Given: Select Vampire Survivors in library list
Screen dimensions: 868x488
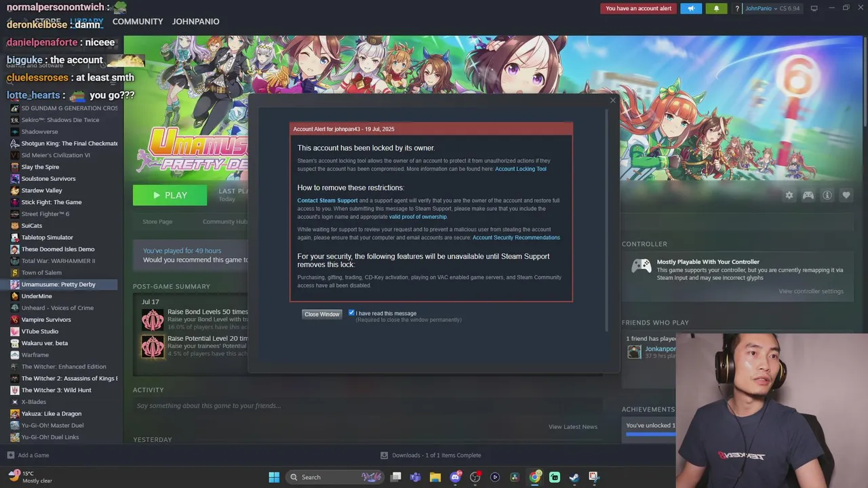Looking at the screenshot, I should pos(46,320).
